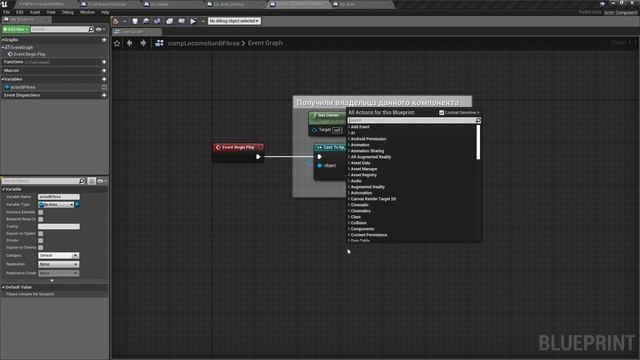Select Event Begin Play in My Blueprint
The image size is (640, 360).
coord(29,54)
